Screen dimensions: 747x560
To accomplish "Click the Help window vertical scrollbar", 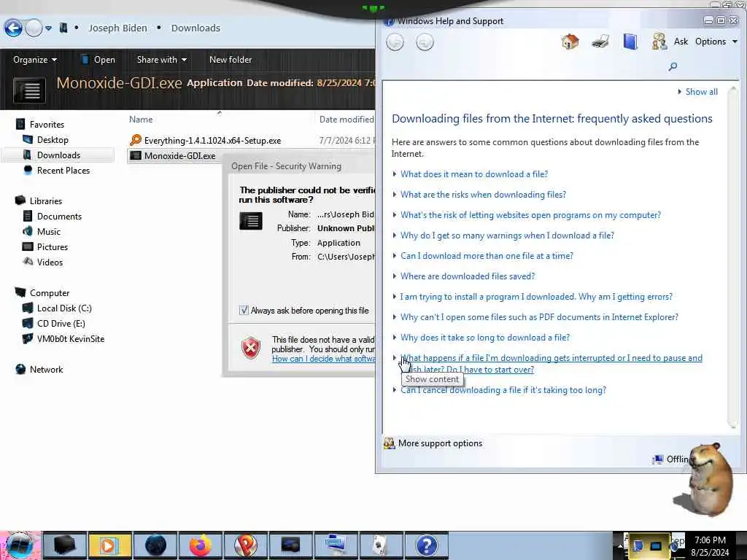I will [x=732, y=257].
